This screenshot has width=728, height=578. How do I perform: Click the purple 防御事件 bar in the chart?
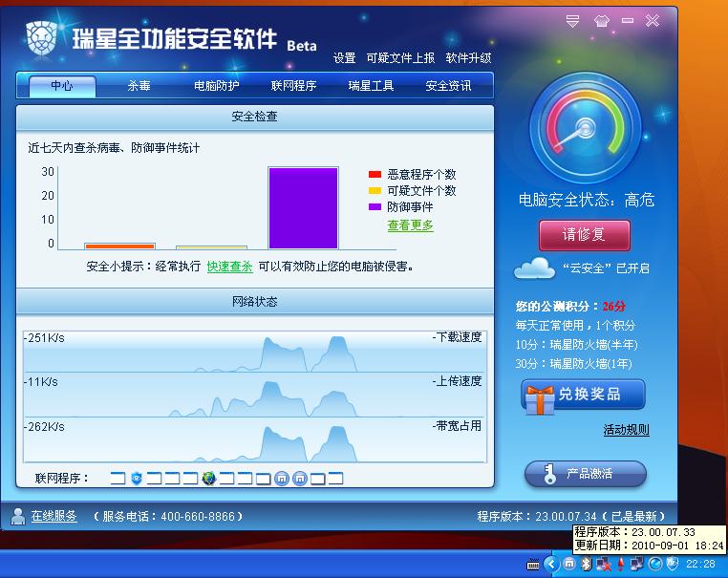click(x=303, y=208)
